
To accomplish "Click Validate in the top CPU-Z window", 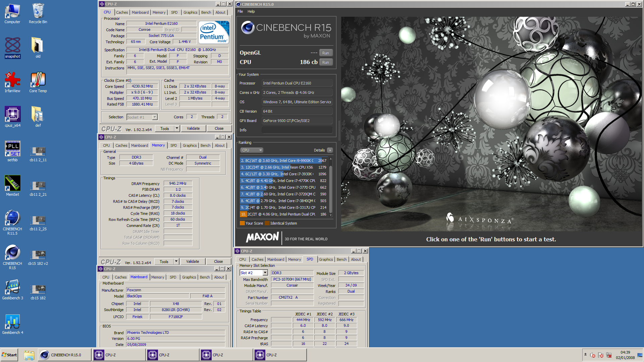I will coord(193,128).
